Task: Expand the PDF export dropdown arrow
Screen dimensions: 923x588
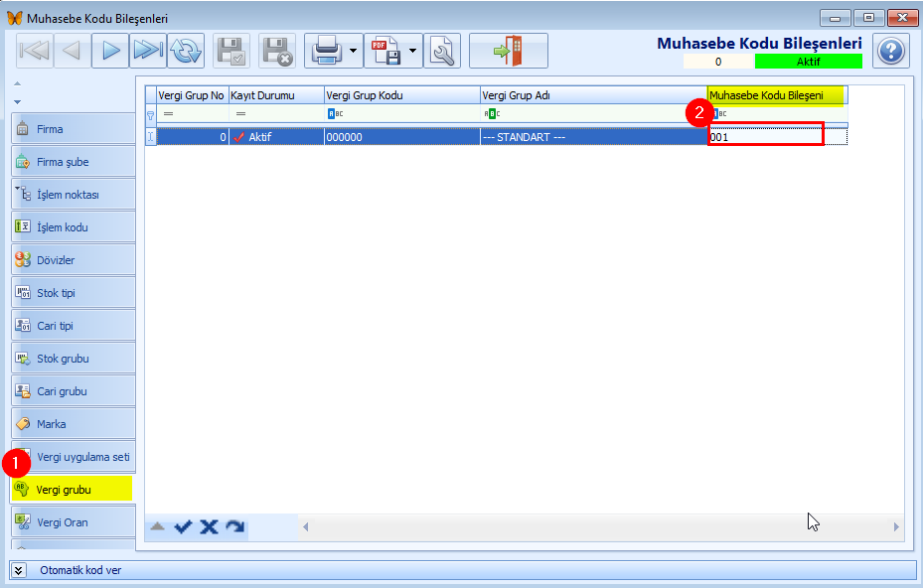Action: click(412, 51)
